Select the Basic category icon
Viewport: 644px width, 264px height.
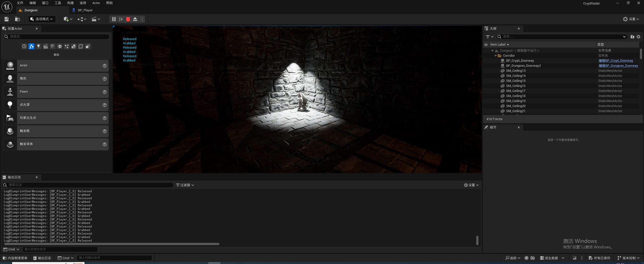click(31, 46)
